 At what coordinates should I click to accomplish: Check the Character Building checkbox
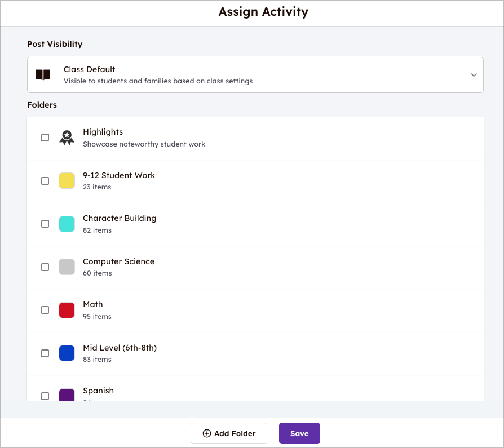tap(45, 224)
